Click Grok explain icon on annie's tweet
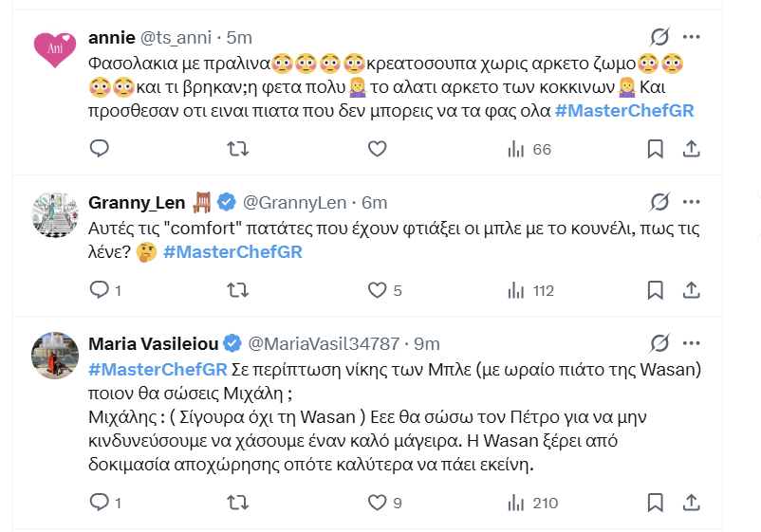The width and height of the screenshot is (761, 532). [659, 37]
